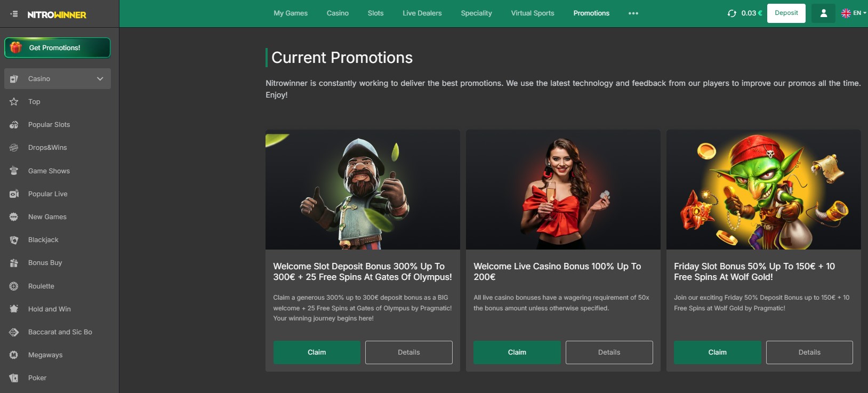
Task: Open the Live Dealers tab
Action: click(x=422, y=13)
